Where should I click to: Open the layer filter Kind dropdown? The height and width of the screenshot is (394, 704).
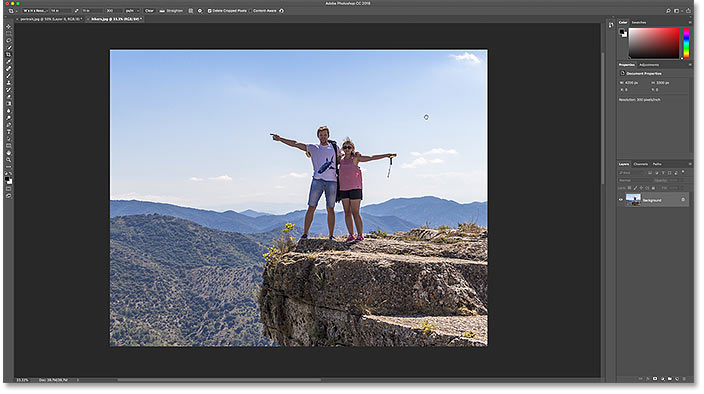[631, 173]
